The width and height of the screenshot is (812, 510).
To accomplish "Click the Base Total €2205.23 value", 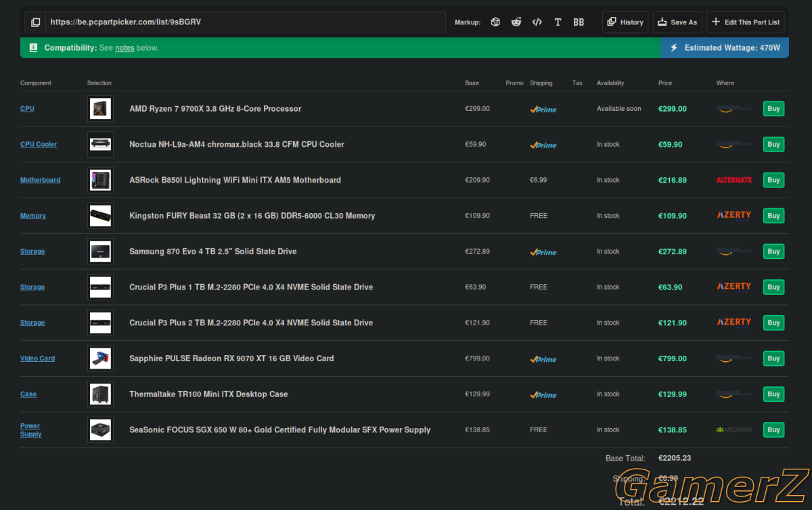I will [x=675, y=458].
